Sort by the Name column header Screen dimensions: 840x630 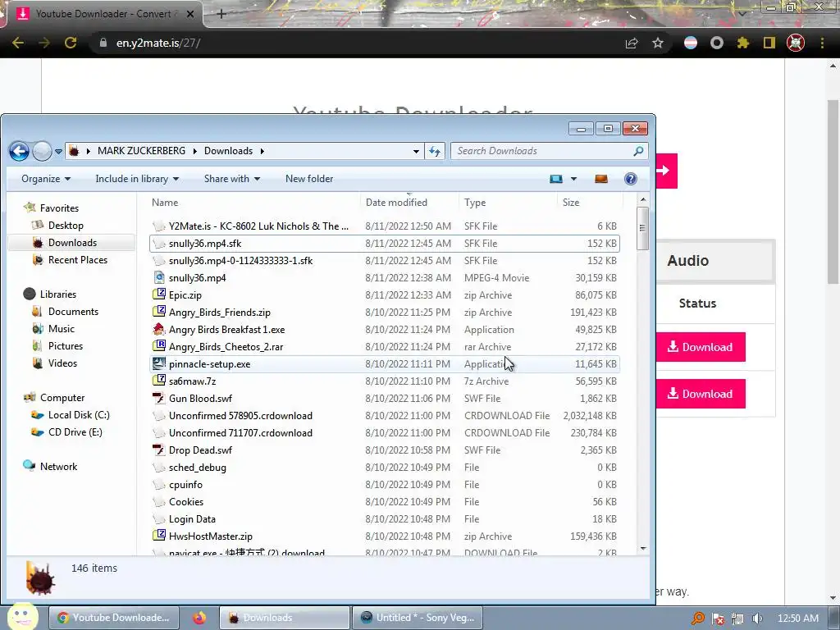pos(165,203)
